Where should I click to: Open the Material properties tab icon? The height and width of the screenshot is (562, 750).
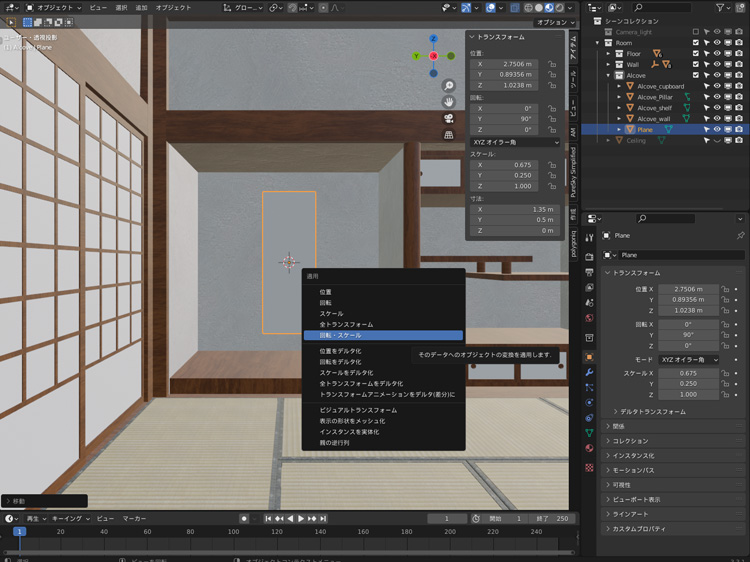click(x=589, y=449)
